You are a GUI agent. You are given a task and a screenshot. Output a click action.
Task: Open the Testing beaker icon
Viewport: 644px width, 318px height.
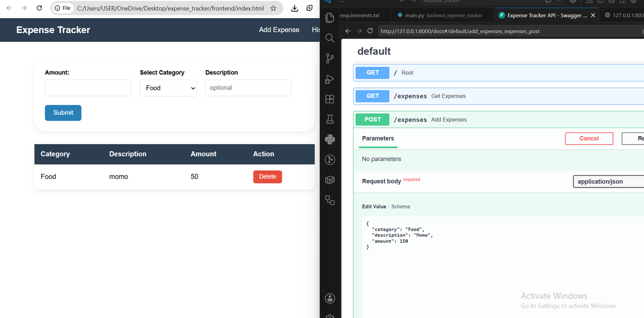pyautogui.click(x=330, y=119)
